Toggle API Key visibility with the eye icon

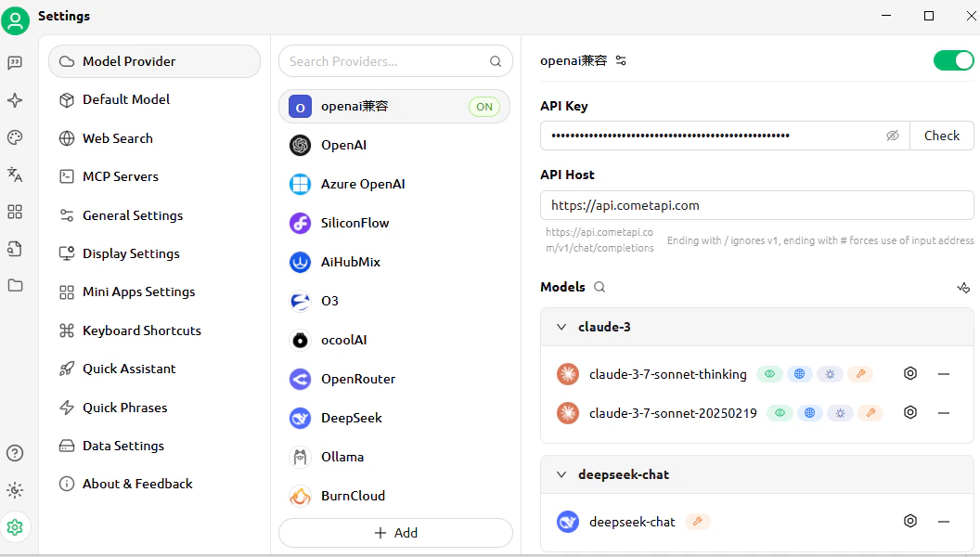coord(893,136)
